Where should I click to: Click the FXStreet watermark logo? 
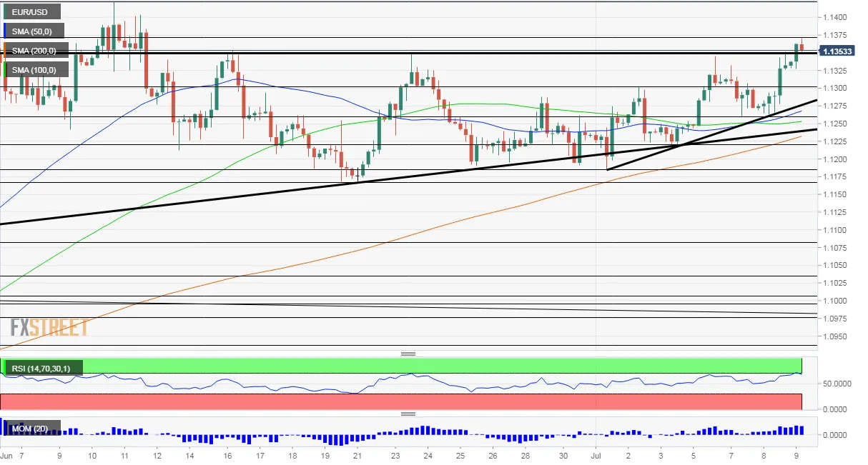(49, 327)
